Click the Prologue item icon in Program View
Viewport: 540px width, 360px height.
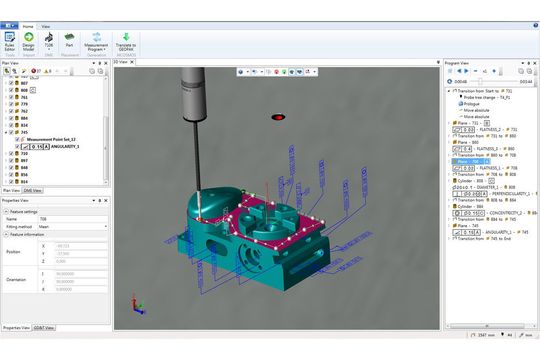click(461, 104)
